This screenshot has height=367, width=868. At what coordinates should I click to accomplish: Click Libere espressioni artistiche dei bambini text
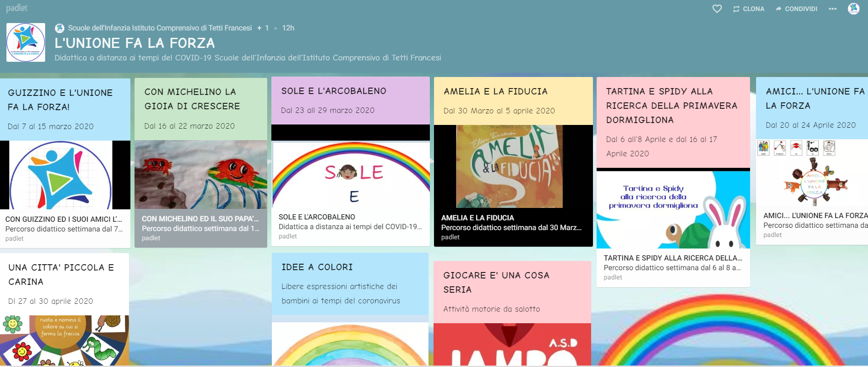[x=341, y=294]
